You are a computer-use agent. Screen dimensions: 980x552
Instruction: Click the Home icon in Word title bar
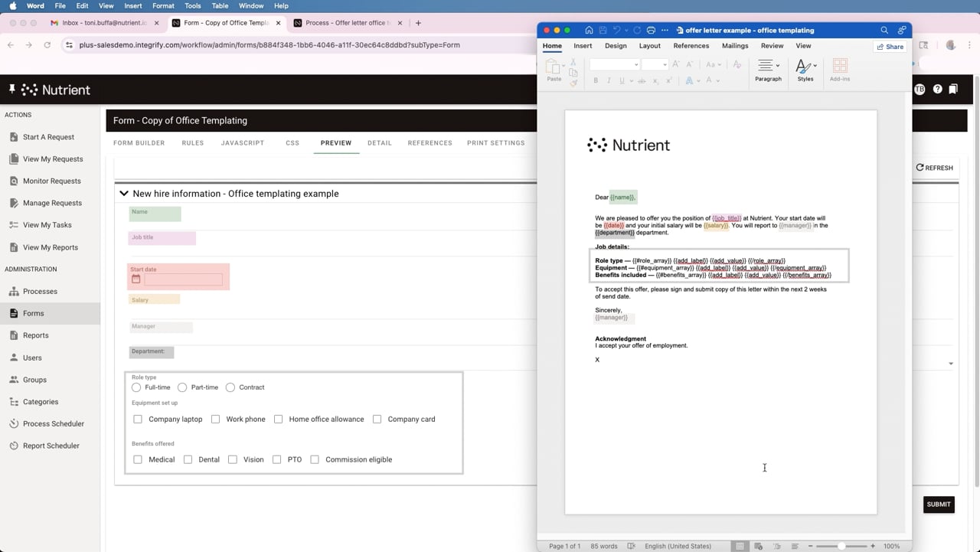(x=589, y=31)
